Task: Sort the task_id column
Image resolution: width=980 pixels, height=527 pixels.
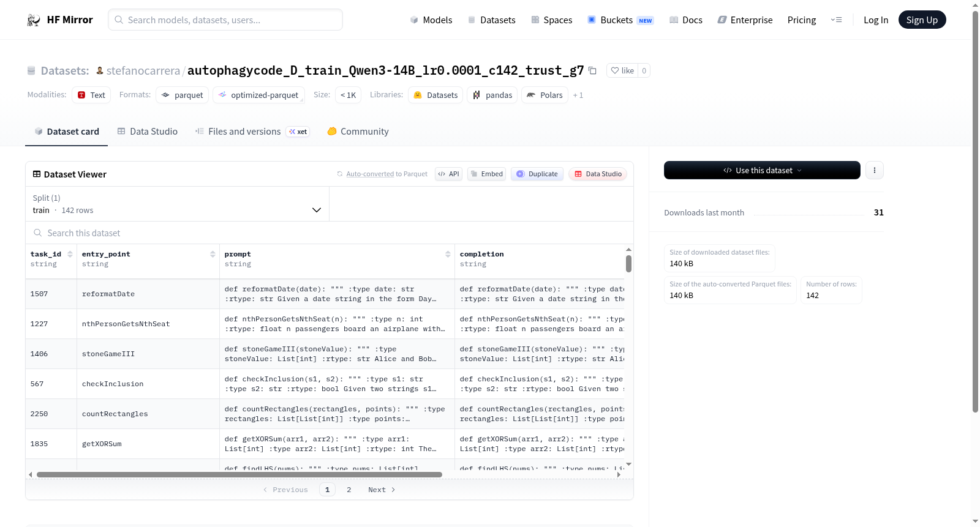Action: tap(70, 254)
